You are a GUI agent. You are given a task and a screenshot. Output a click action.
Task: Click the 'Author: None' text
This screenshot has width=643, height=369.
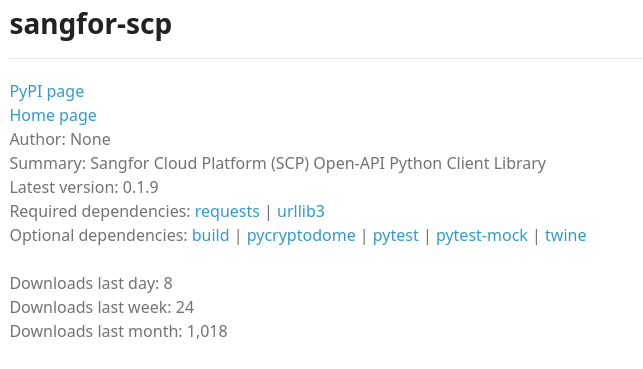click(x=60, y=139)
